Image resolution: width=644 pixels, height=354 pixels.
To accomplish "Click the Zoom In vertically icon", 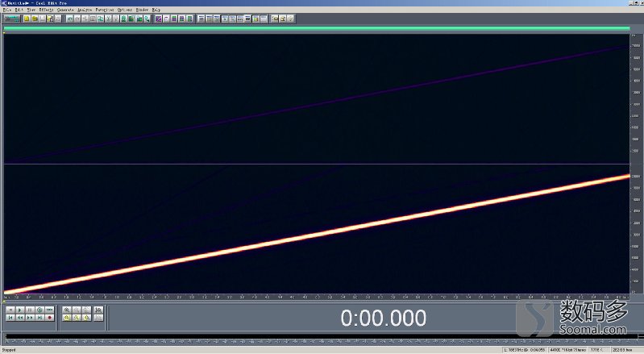I will click(67, 318).
